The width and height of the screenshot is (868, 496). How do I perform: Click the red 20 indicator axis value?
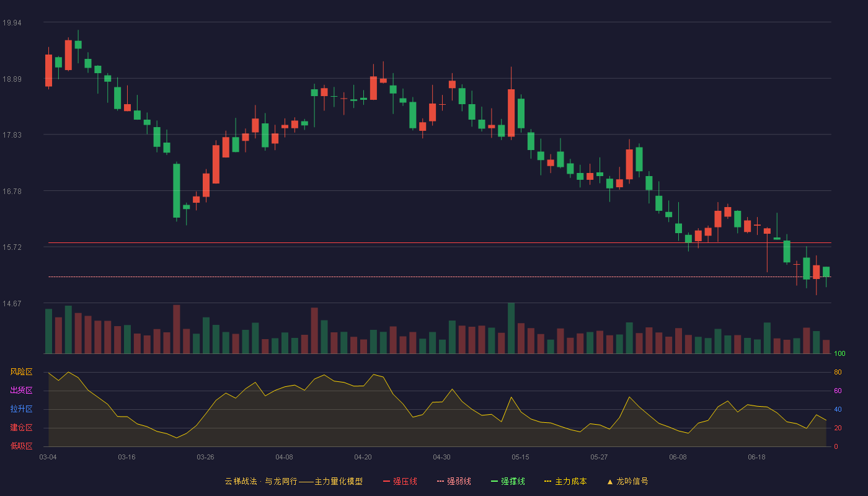click(x=838, y=428)
